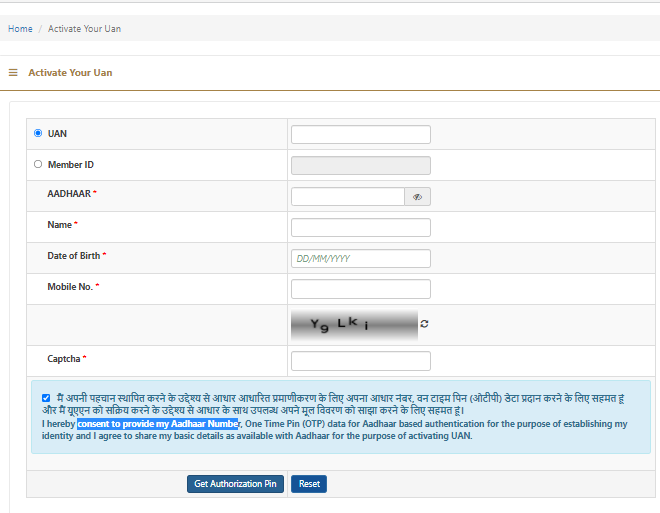Focus the AADHAAR number field

click(x=348, y=197)
